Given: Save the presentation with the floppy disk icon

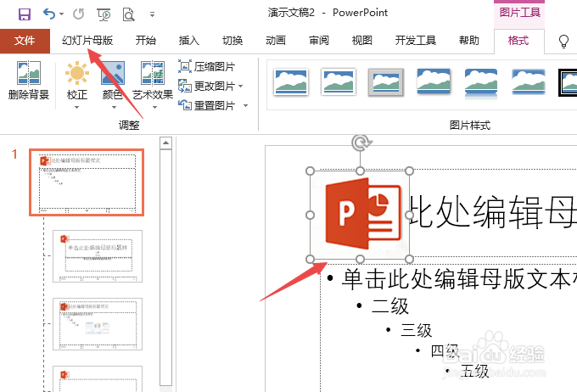Looking at the screenshot, I should coord(25,14).
